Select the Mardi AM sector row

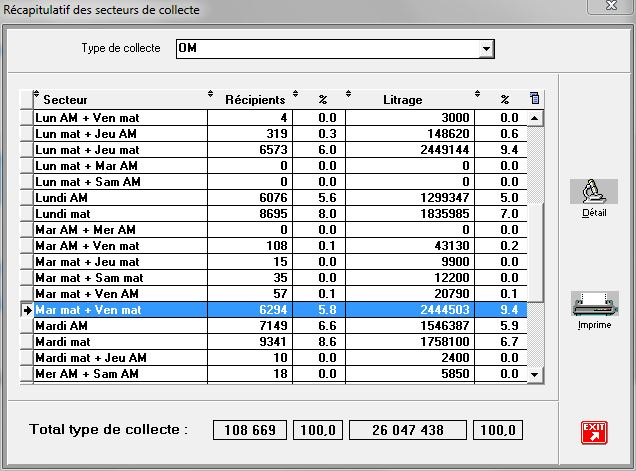pyautogui.click(x=120, y=326)
